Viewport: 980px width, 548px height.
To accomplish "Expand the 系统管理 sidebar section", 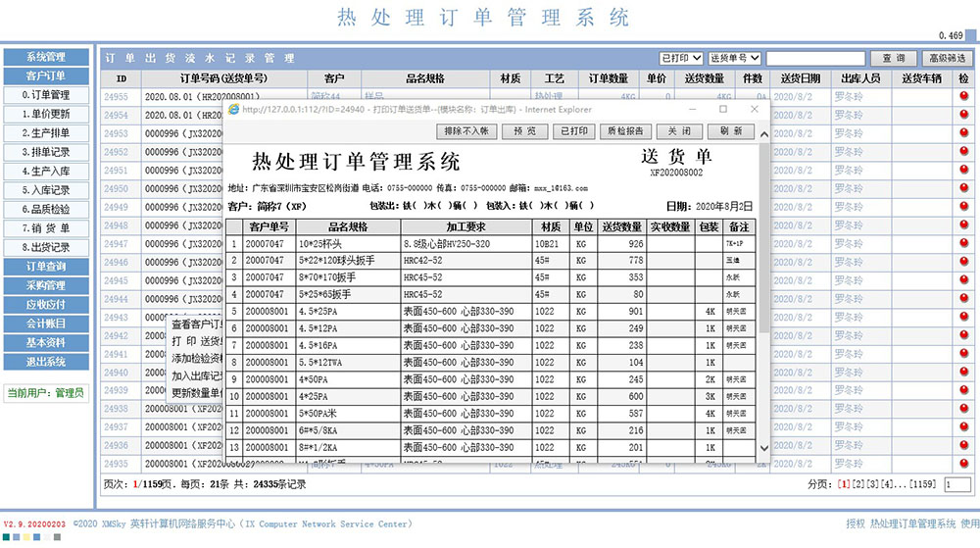I will 46,57.
